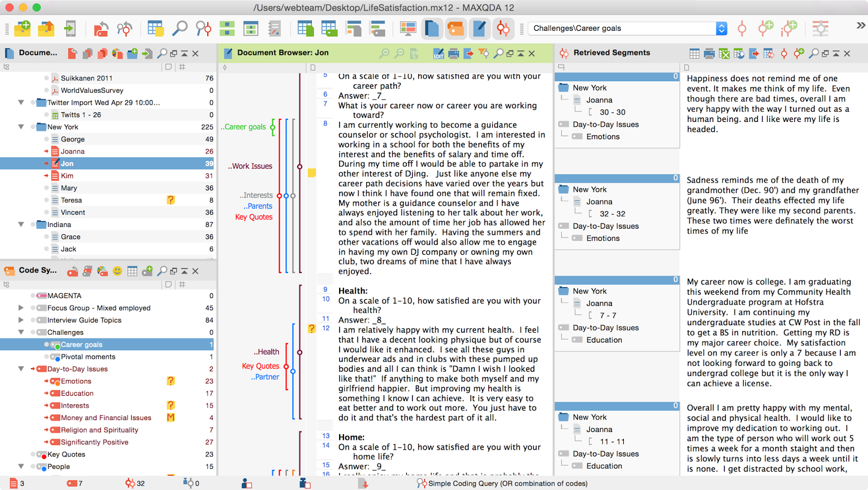Toggle activation circle for Pivotal moments code
Viewport: 868px width, 490px height.
(x=47, y=357)
